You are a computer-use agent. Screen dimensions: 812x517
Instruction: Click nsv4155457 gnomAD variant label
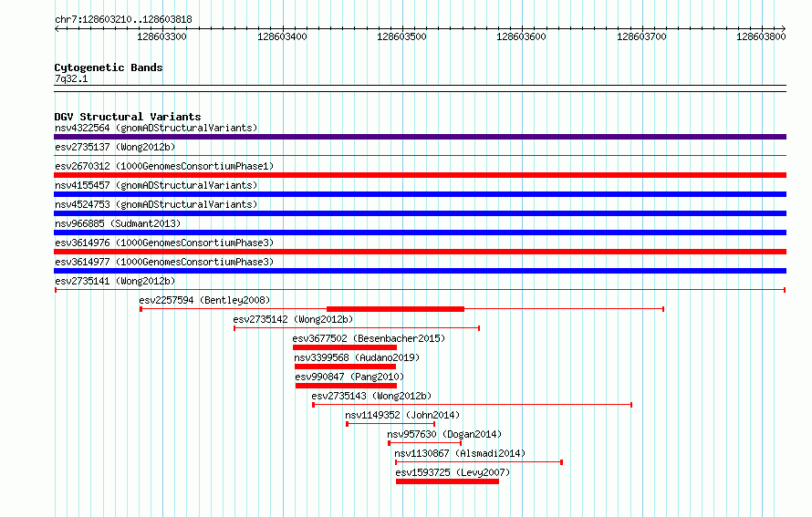[x=156, y=185]
